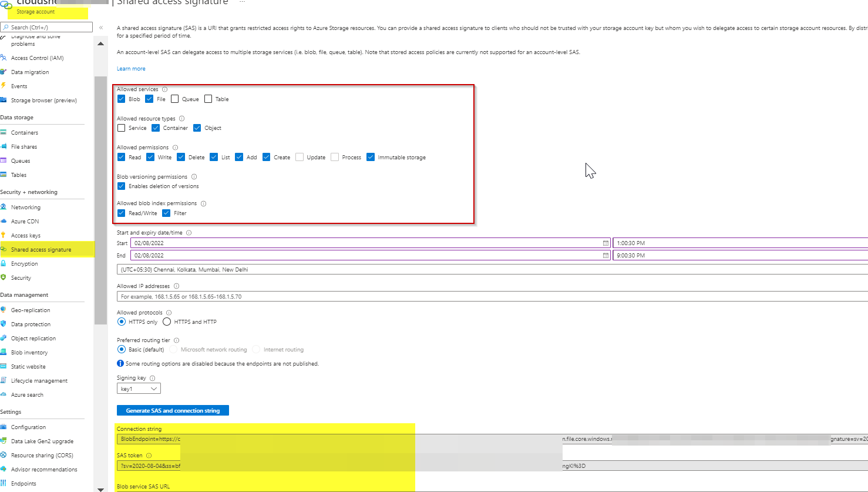Open the End date calendar picker icon
The width and height of the screenshot is (868, 492).
point(605,255)
